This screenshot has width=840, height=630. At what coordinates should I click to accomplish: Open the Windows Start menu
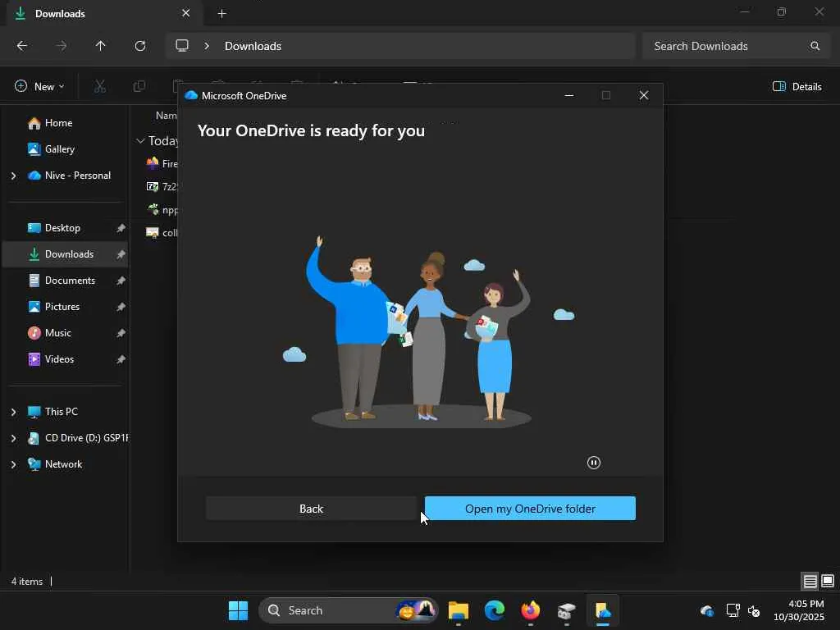238,610
